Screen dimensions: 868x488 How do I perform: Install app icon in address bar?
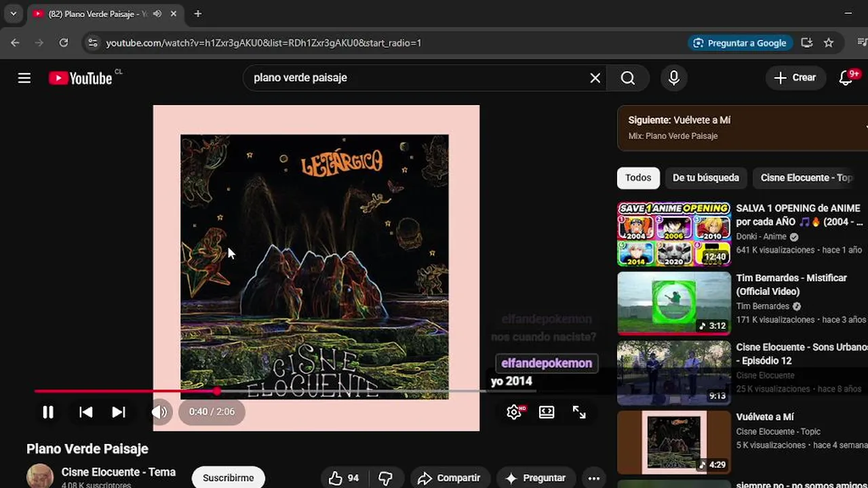[806, 43]
